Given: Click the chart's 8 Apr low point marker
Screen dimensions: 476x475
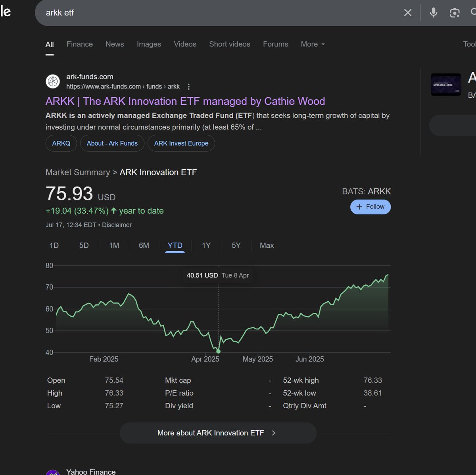Looking at the screenshot, I should pyautogui.click(x=219, y=351).
